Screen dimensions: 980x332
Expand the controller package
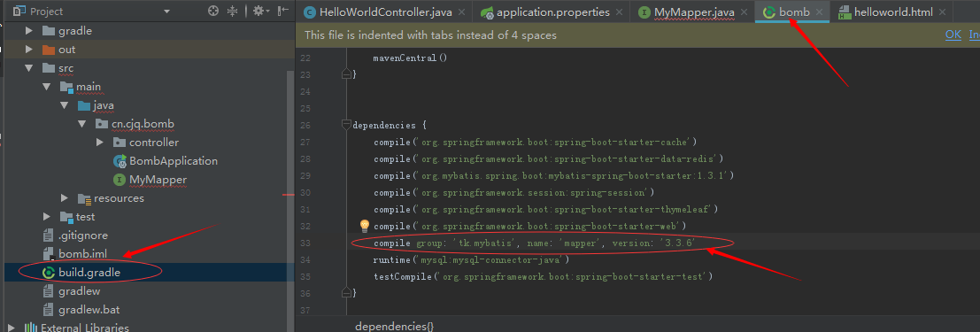100,143
